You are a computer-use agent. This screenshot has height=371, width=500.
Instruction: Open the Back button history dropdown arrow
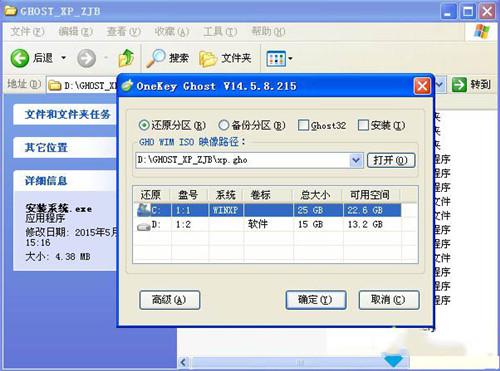(63, 58)
